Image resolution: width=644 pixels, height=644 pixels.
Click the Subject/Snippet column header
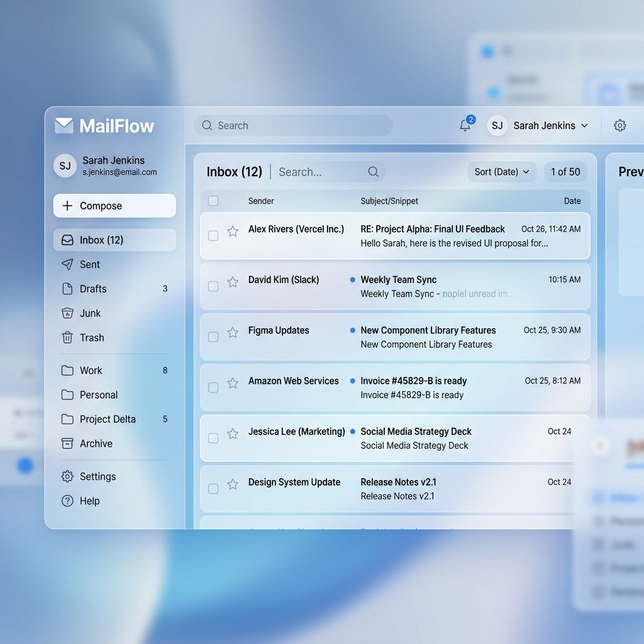tap(389, 201)
